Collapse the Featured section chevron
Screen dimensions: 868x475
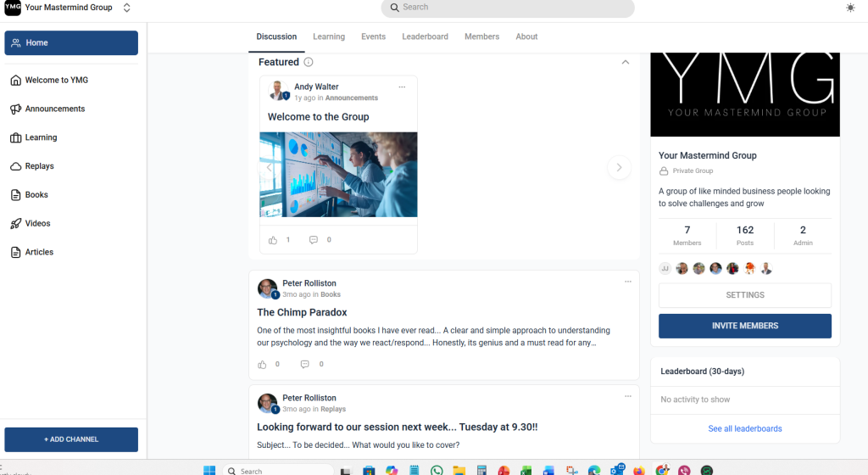point(626,62)
